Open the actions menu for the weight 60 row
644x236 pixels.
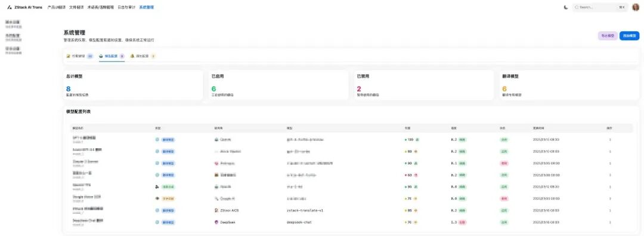(610, 174)
